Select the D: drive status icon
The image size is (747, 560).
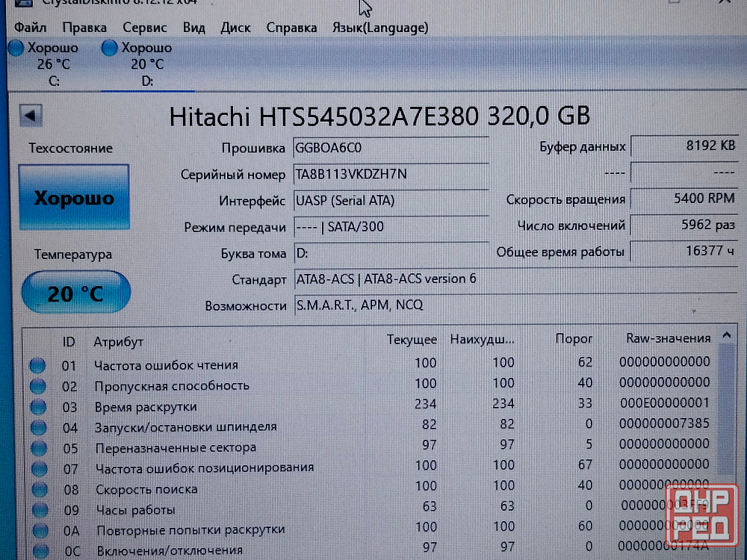(110, 49)
